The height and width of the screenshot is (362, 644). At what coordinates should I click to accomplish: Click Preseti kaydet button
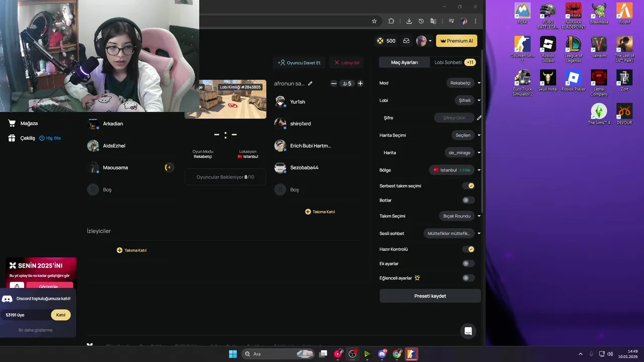430,296
